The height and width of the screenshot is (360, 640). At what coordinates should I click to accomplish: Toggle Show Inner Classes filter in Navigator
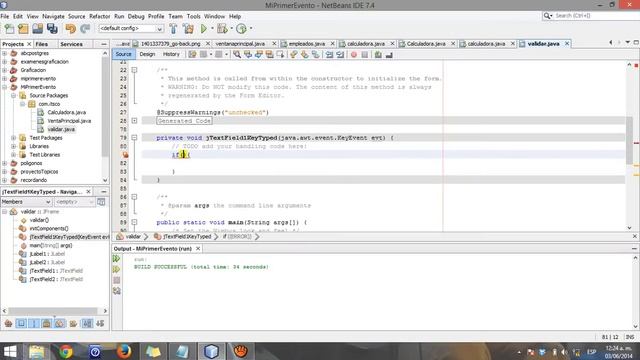coord(60,323)
